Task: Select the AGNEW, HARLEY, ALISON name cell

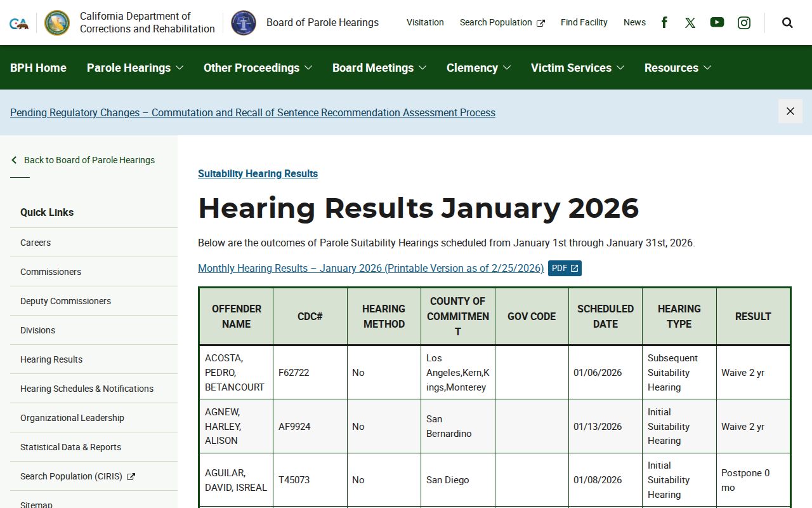Action: [x=237, y=426]
